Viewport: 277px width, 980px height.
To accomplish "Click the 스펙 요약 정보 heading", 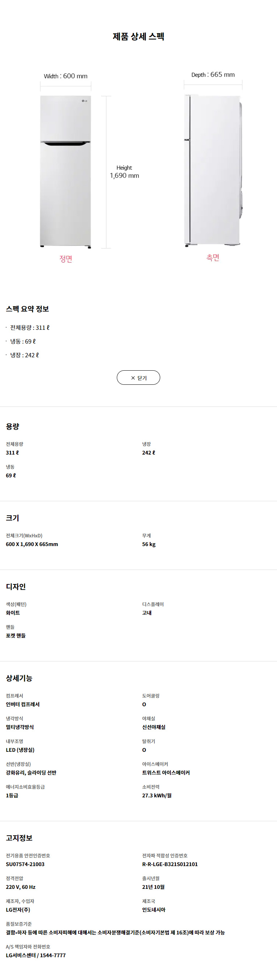I will (27, 309).
